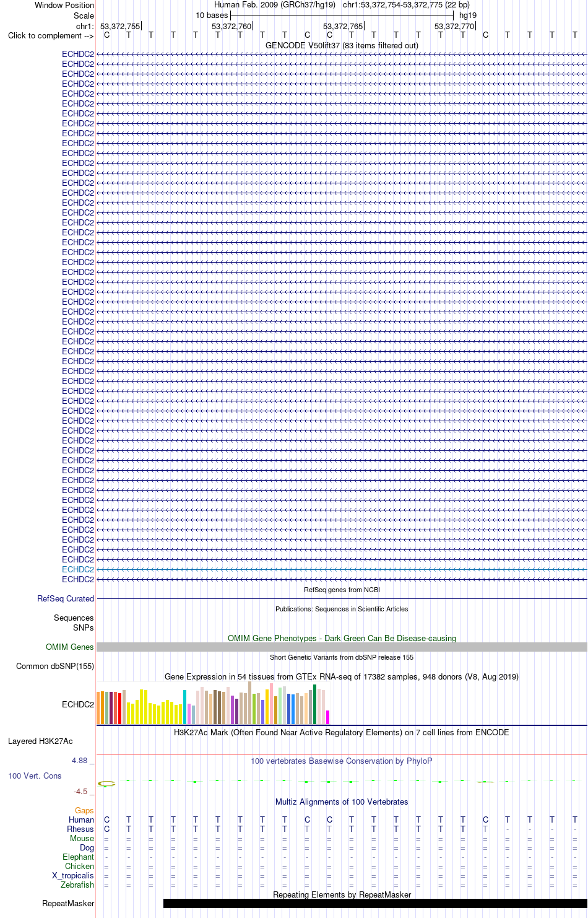Click the dark green GTEx expression bar

314,704
